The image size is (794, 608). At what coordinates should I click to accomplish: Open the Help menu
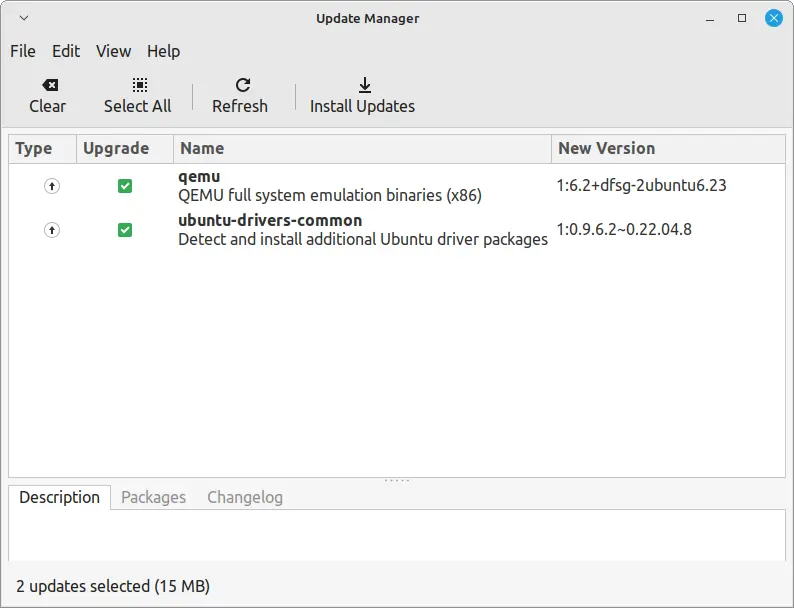(x=163, y=51)
